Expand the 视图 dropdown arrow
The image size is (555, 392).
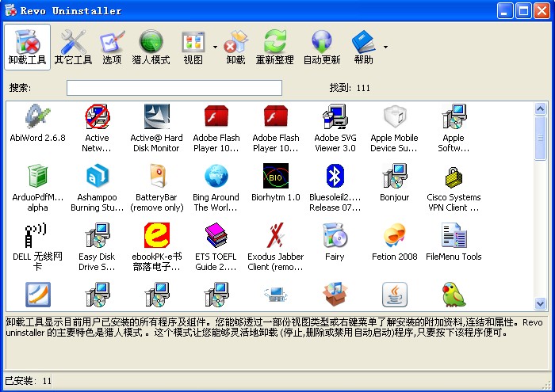click(215, 47)
